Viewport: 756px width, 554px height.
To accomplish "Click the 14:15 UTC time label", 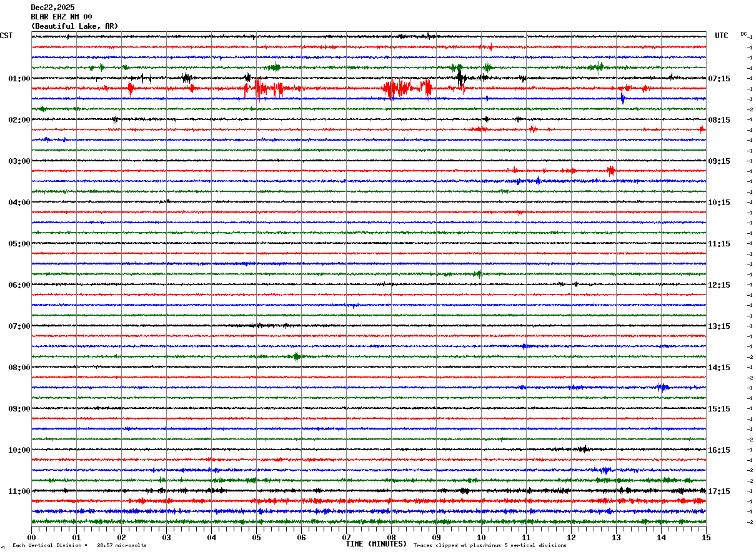I will click(720, 367).
